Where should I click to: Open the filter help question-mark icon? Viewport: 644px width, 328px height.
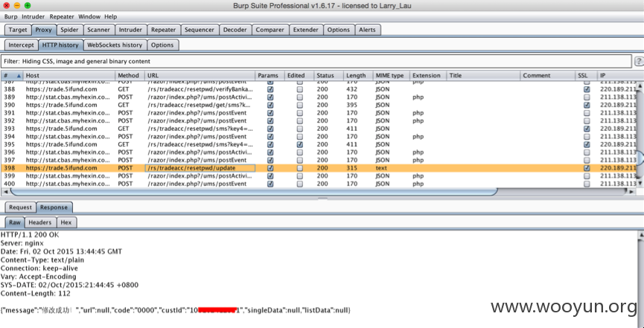[639, 62]
